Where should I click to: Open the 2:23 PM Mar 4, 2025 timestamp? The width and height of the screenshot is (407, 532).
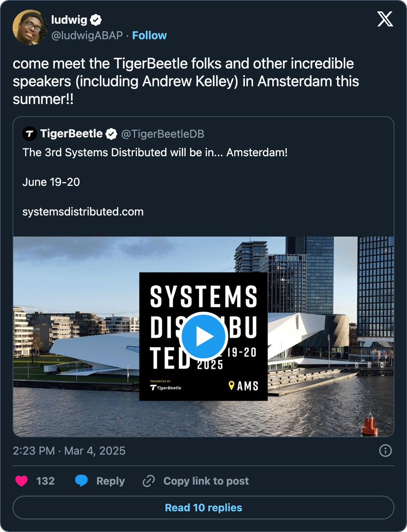click(69, 451)
